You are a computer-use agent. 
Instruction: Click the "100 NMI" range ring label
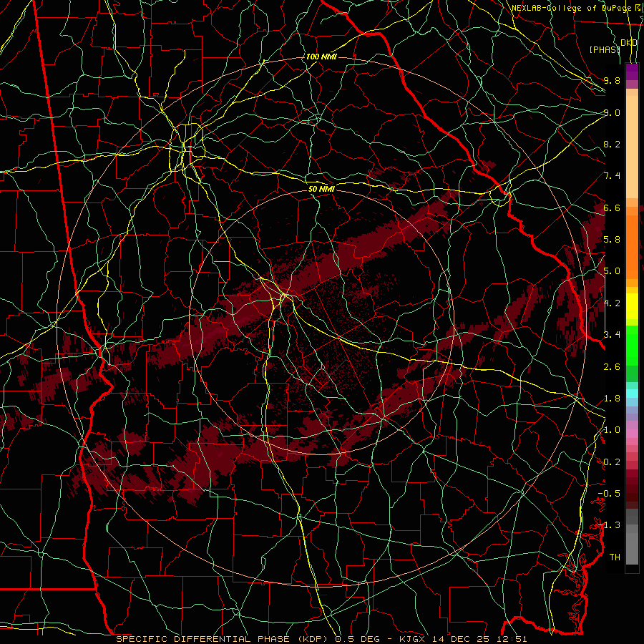(x=321, y=57)
